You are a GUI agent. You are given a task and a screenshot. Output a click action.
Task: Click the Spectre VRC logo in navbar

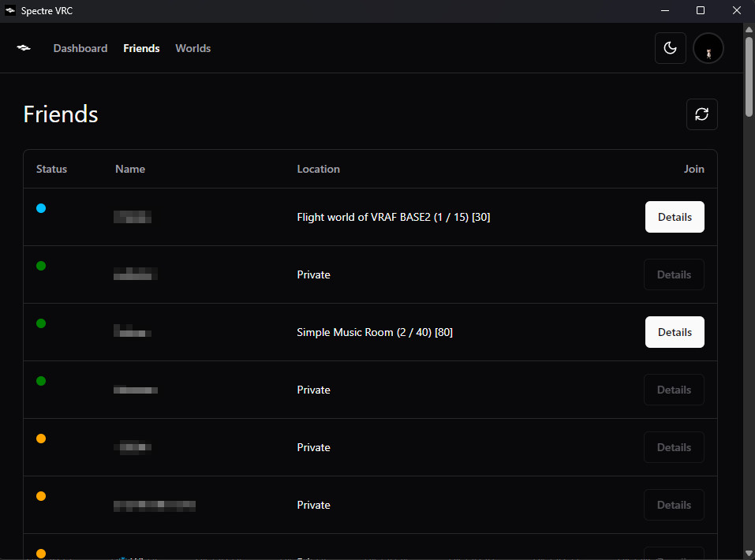point(24,47)
